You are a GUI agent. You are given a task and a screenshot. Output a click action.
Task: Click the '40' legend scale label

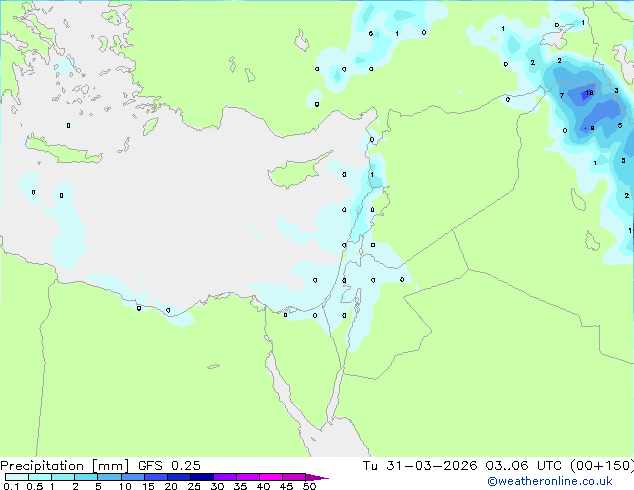coord(263,486)
